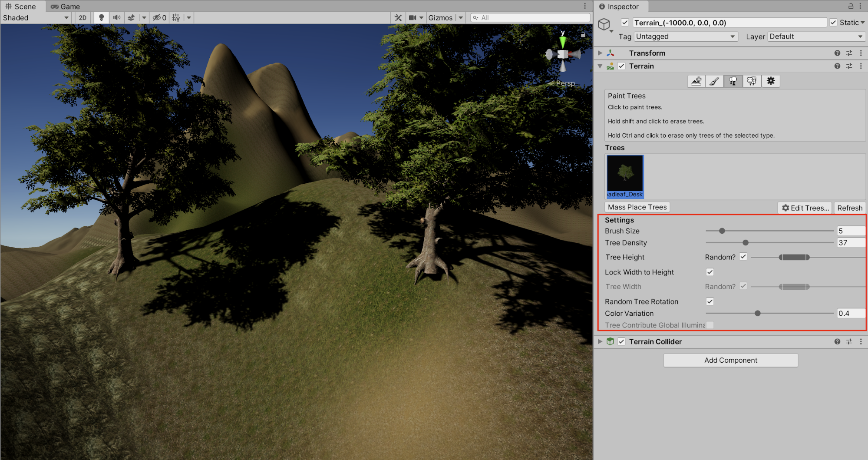This screenshot has width=868, height=460.
Task: Expand the Transform component
Action: point(600,53)
